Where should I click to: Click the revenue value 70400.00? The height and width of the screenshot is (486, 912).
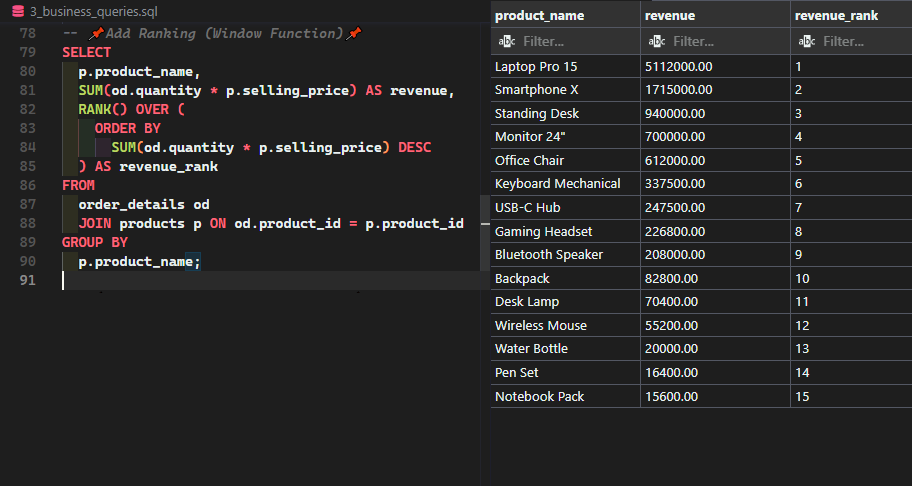click(671, 302)
